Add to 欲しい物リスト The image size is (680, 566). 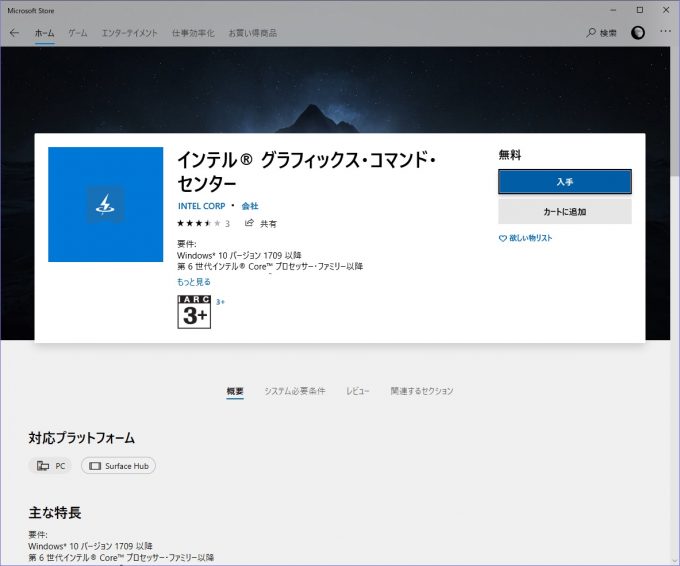click(530, 238)
